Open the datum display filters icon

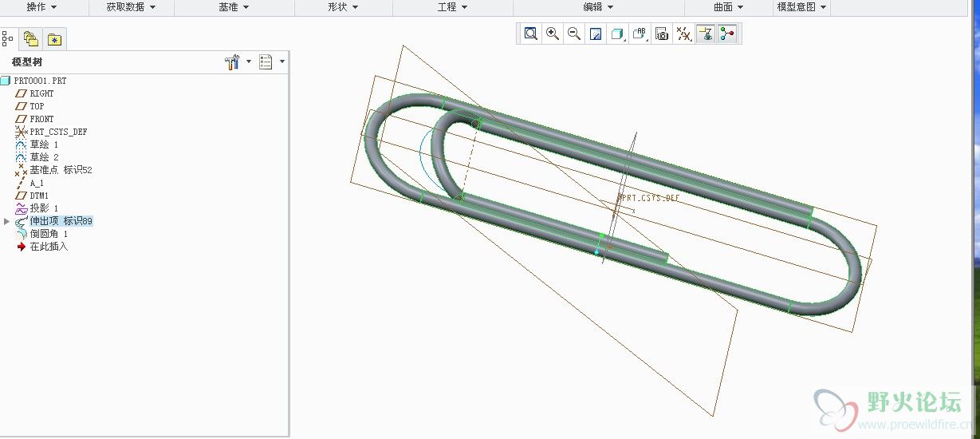pos(683,34)
